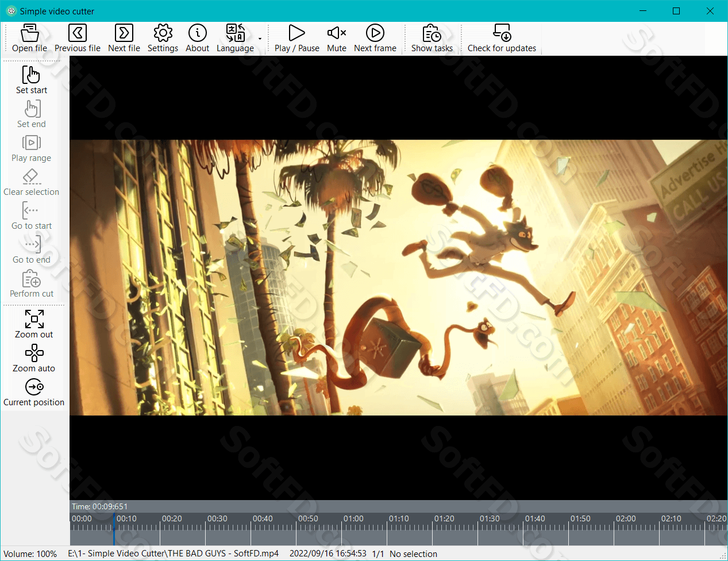Viewport: 728px width, 561px height.
Task: Click the Time: 00:09:651 readout
Action: click(100, 506)
